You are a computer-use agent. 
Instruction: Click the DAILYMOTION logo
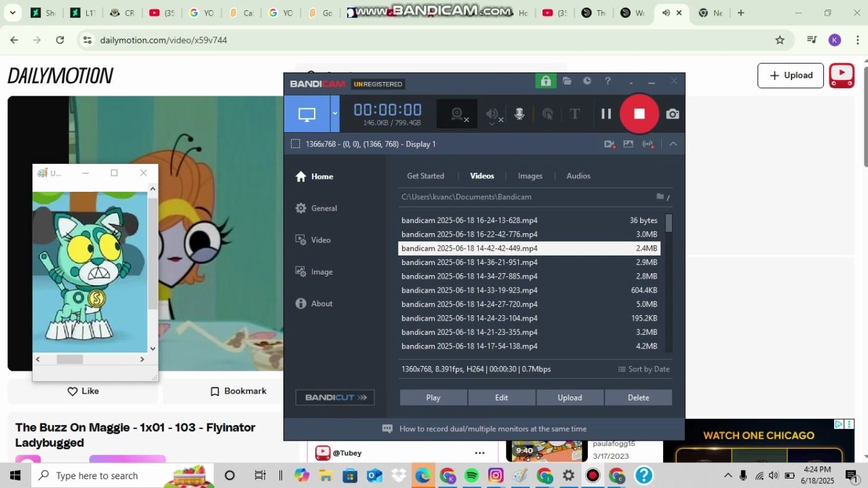(60, 76)
